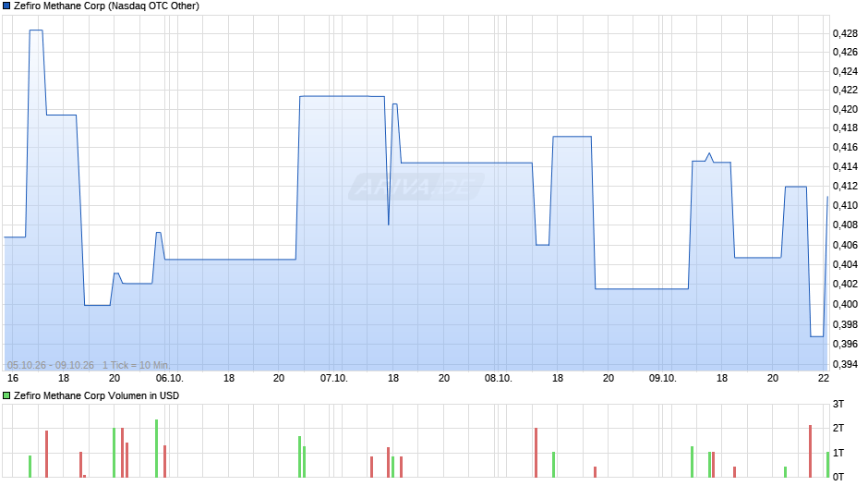This screenshot has height=486, width=868.
Task: Click the 0,396 price axis label
Action: [845, 344]
